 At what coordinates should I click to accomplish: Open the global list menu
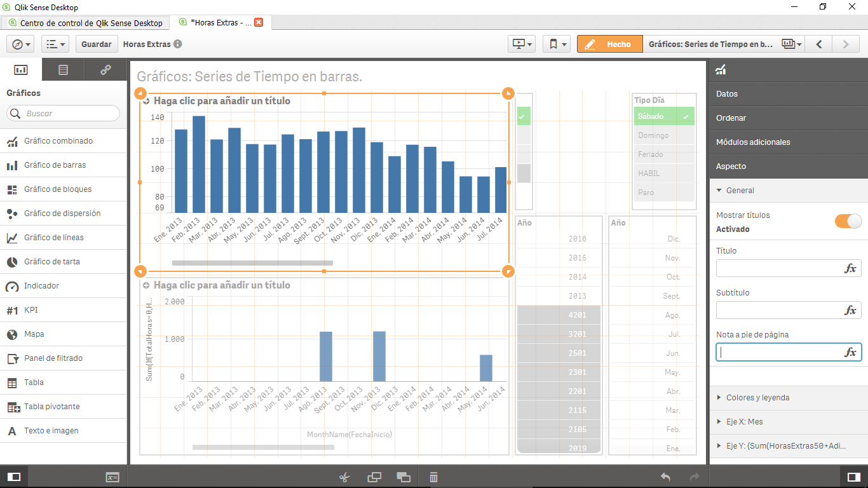(x=55, y=44)
